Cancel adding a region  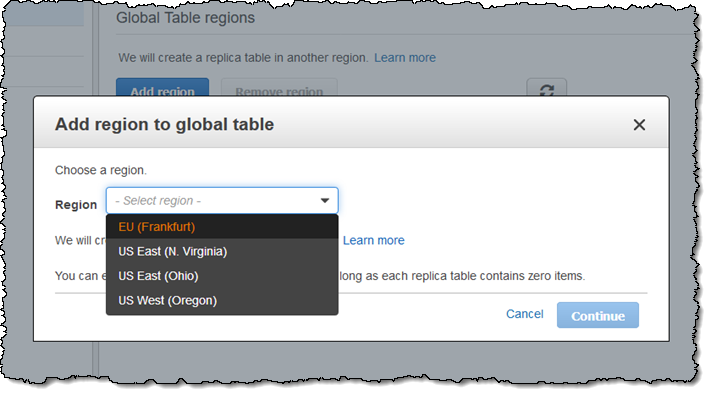[x=524, y=314]
